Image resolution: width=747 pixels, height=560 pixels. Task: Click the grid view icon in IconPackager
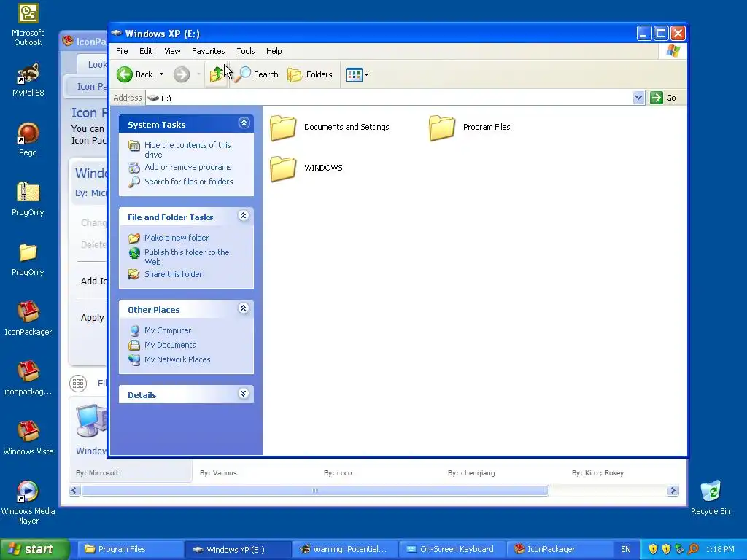(x=78, y=383)
